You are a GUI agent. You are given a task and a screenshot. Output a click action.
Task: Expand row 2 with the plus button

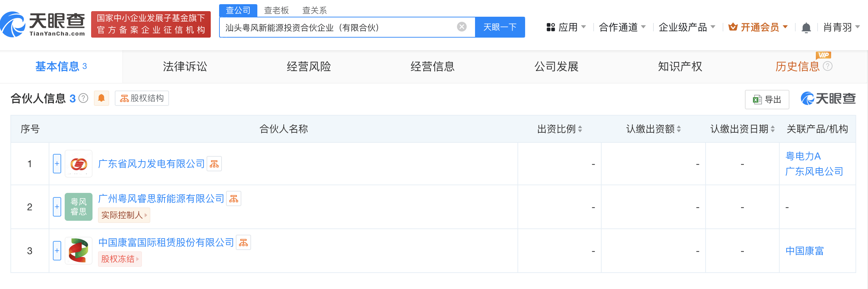[57, 207]
